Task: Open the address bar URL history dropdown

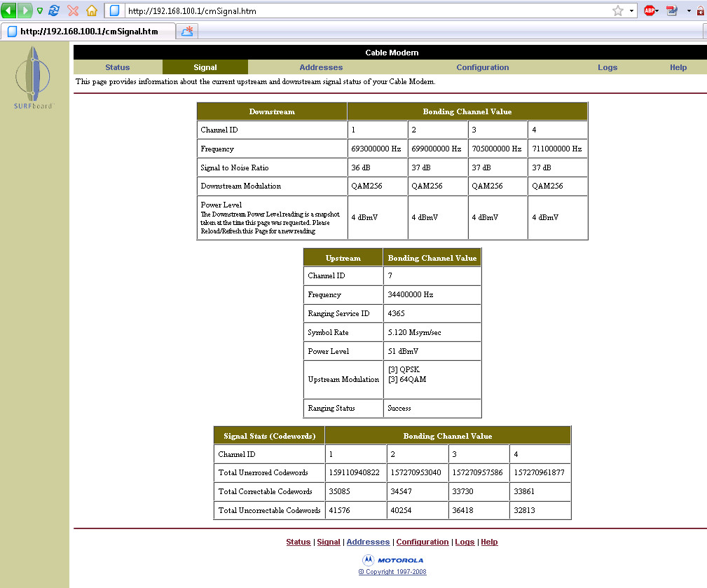Action: point(631,11)
